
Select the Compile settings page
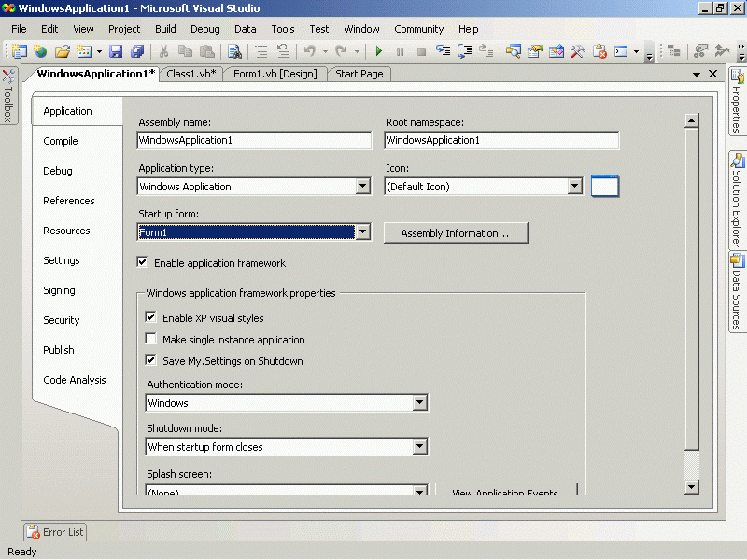click(x=61, y=141)
